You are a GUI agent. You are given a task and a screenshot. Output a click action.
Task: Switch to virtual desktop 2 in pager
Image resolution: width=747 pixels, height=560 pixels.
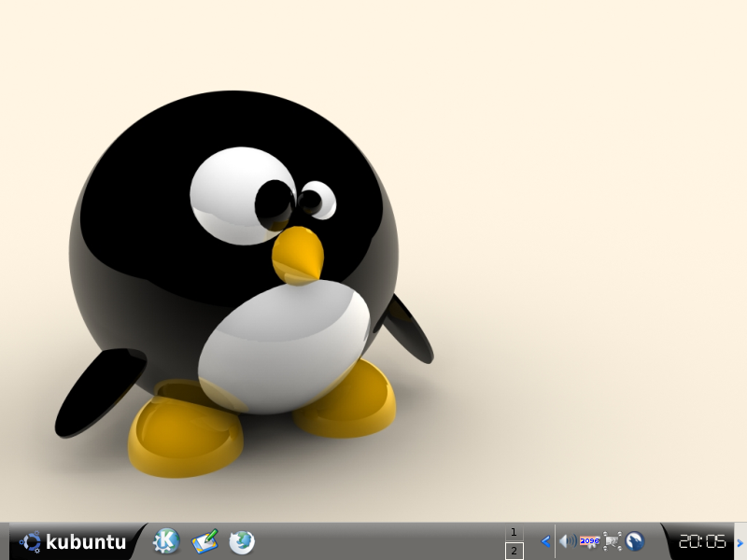click(x=514, y=551)
